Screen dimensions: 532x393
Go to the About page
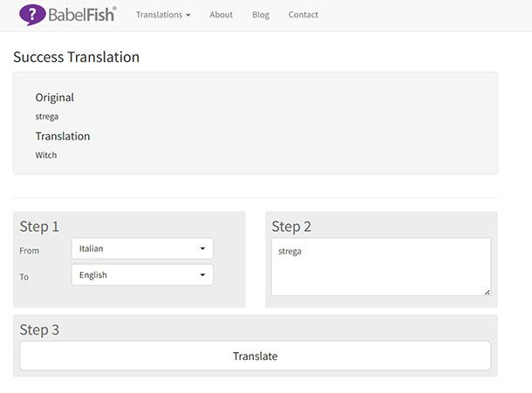[x=222, y=15]
